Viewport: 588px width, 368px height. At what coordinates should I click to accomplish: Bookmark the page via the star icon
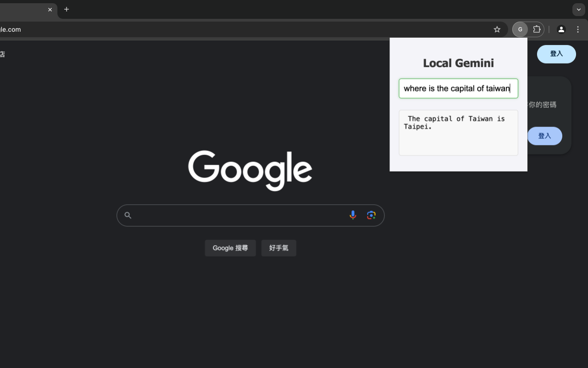tap(497, 29)
